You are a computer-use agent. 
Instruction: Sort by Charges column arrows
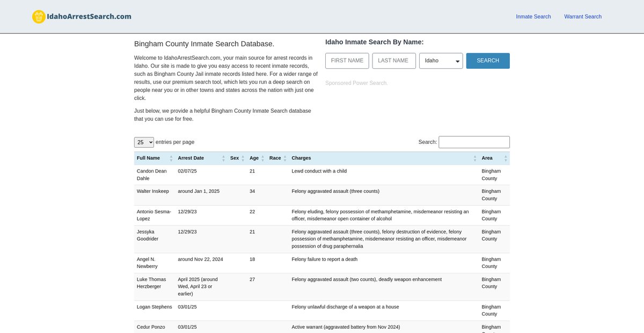pos(475,158)
